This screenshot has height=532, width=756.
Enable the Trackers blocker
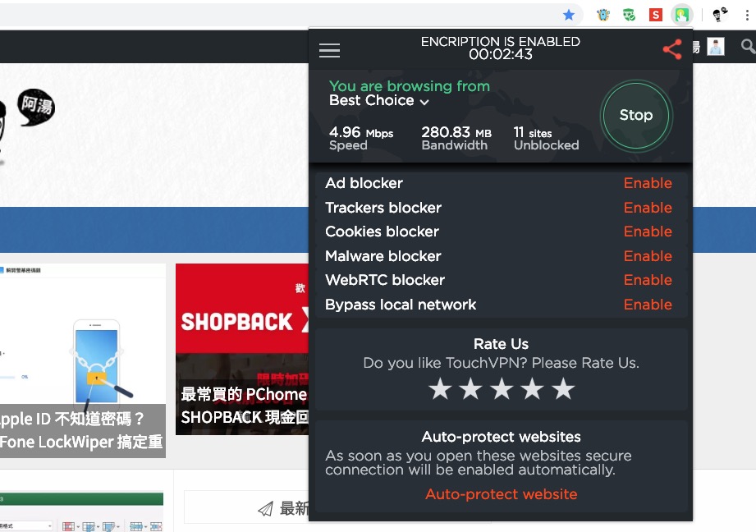pos(648,208)
